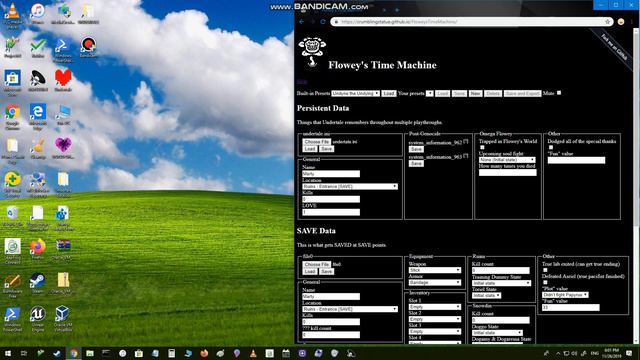Click the Persistent Data Name field
The width and height of the screenshot is (640, 360).
tap(331, 174)
